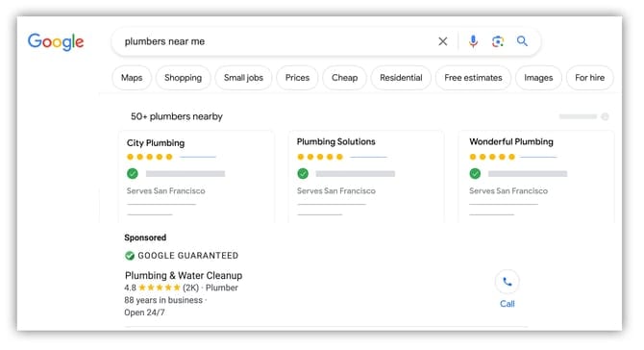Image resolution: width=644 pixels, height=350 pixels.
Task: Click Plumbing Solutions' green verified checkmark
Action: [x=303, y=174]
